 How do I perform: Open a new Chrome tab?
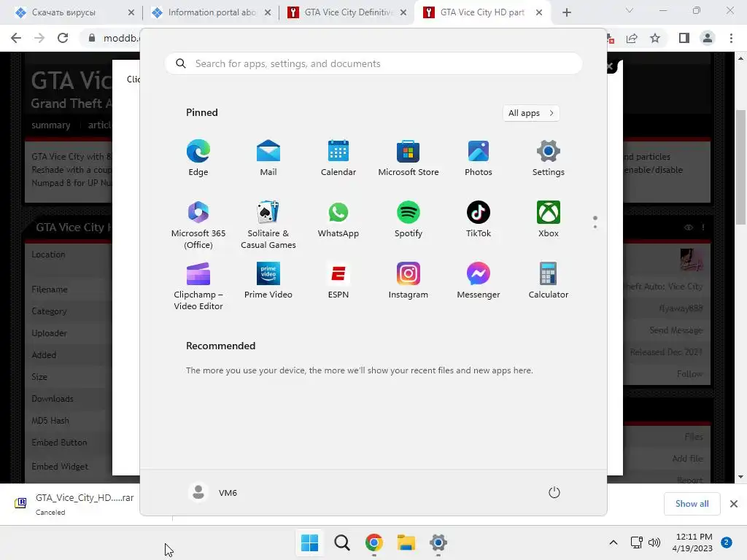pos(566,13)
